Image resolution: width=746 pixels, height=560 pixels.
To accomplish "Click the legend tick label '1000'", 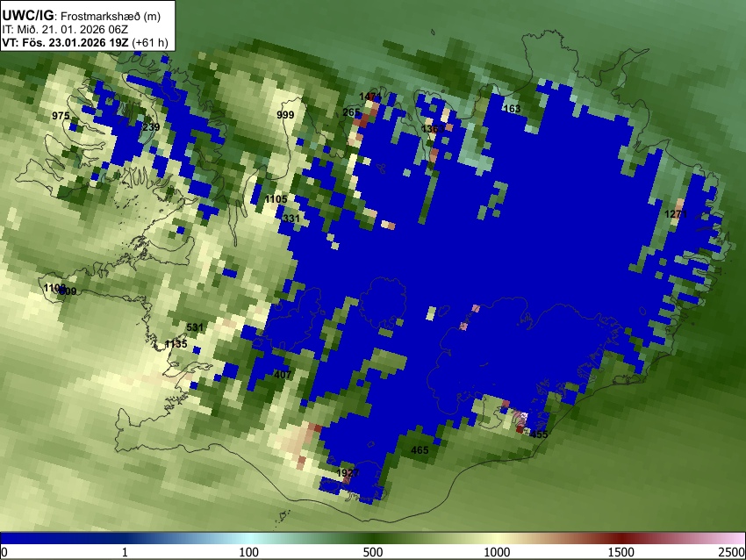I will (497, 552).
